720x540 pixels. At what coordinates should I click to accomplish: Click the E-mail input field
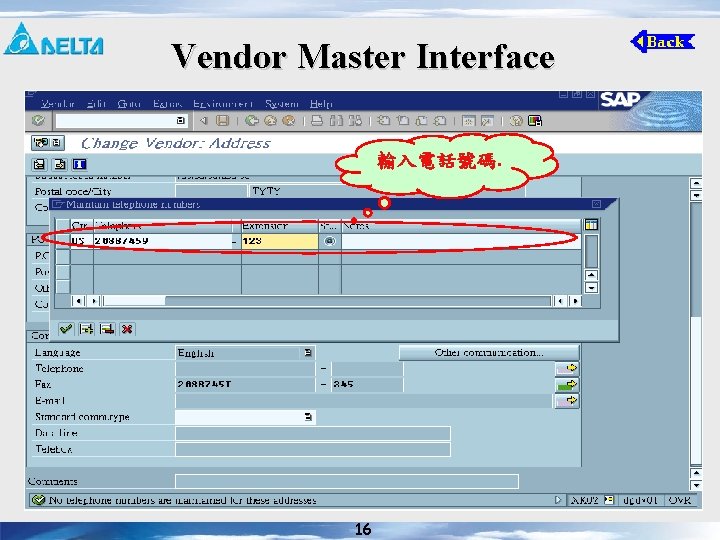(363, 401)
